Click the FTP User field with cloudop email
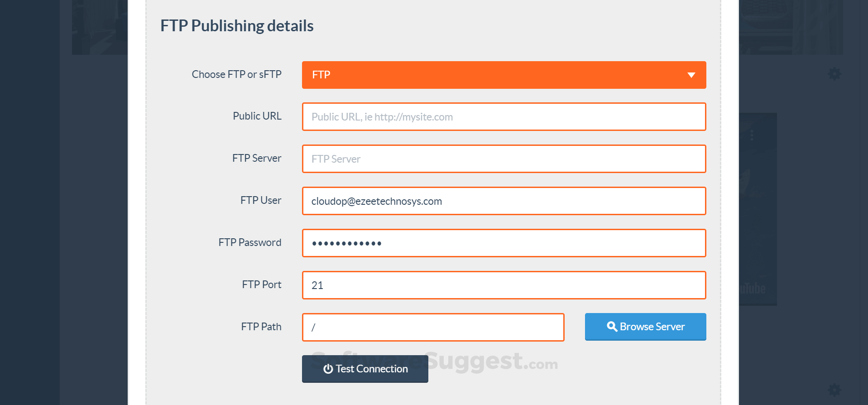Screen dimensions: 868x405 pos(504,201)
